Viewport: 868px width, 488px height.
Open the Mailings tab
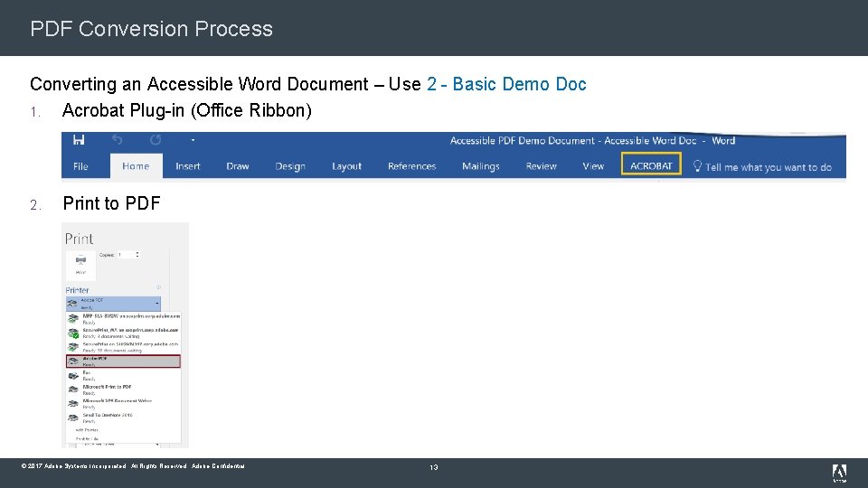480,166
